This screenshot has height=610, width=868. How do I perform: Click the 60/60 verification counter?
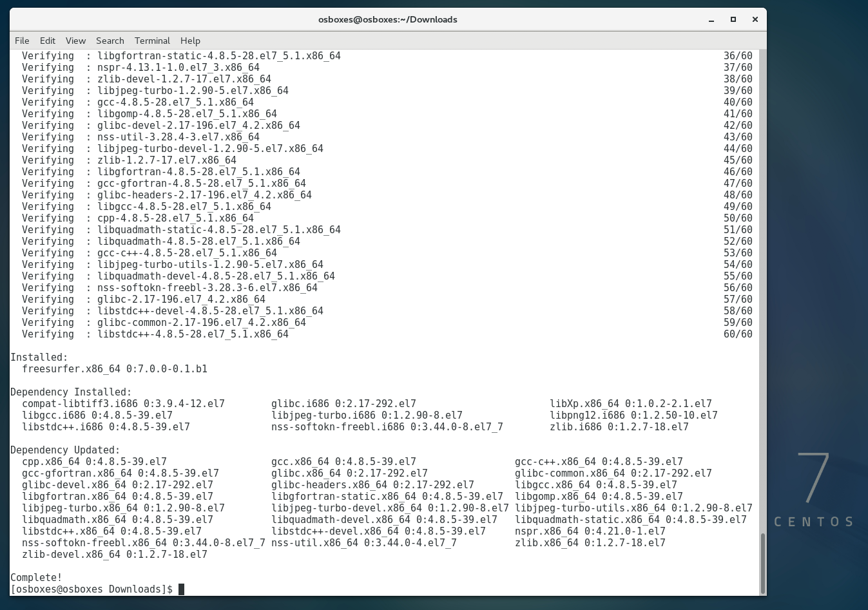coord(738,334)
